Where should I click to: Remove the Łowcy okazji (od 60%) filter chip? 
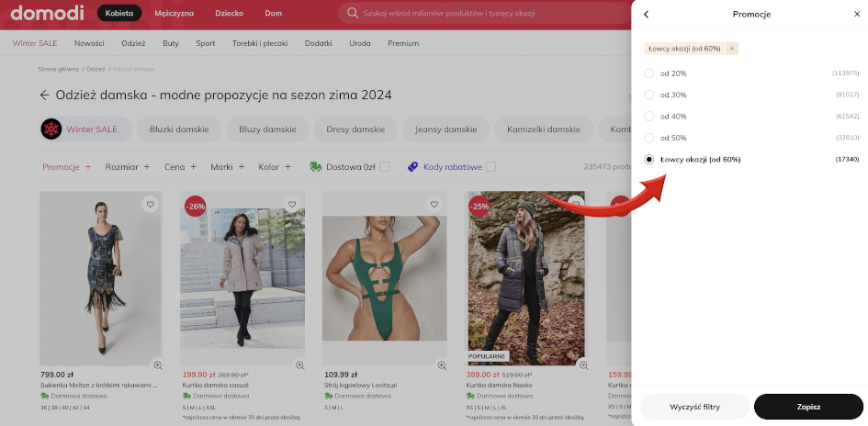click(732, 49)
